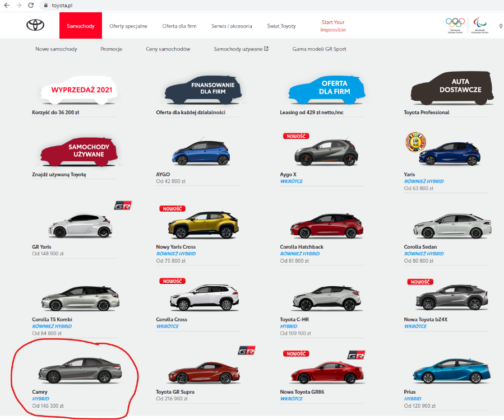
Task: Open the Serwis i akcesoria menu
Action: coord(232,26)
